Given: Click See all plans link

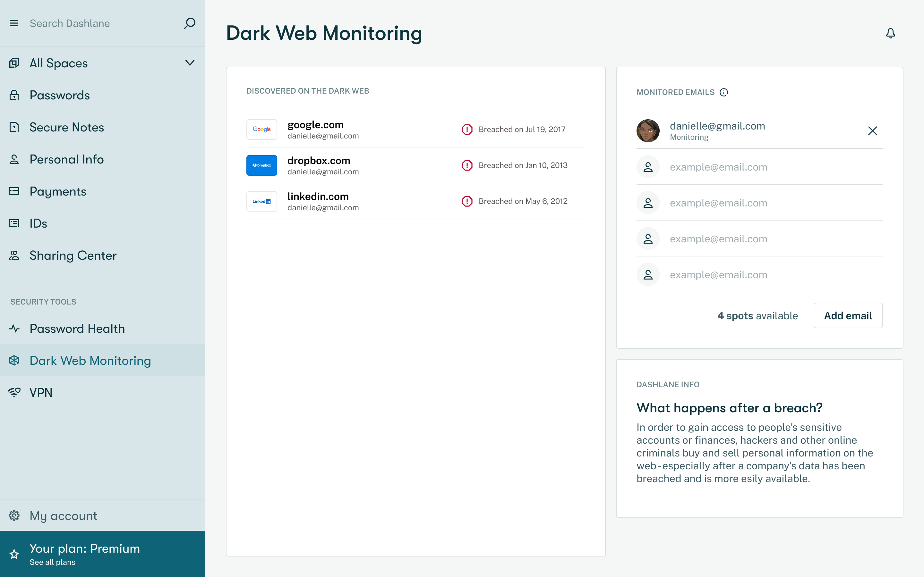Looking at the screenshot, I should (53, 562).
